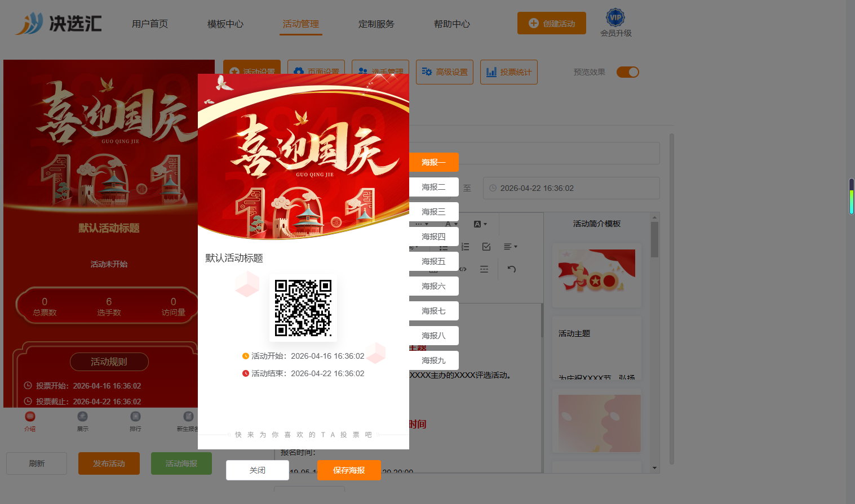Open the 帮助中心 menu
Screen dimensions: 855x504
(452, 24)
